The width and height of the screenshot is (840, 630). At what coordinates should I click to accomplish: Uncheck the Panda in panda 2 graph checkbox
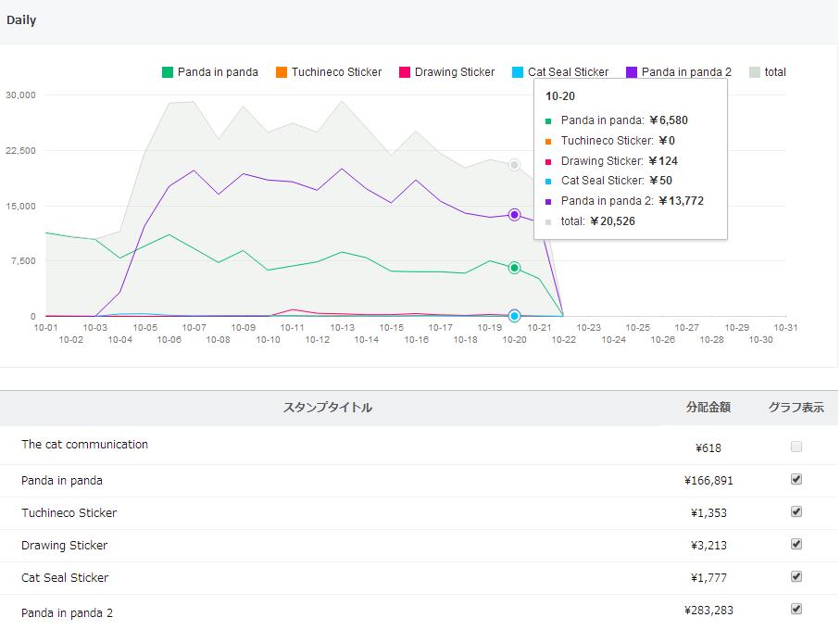(x=796, y=609)
